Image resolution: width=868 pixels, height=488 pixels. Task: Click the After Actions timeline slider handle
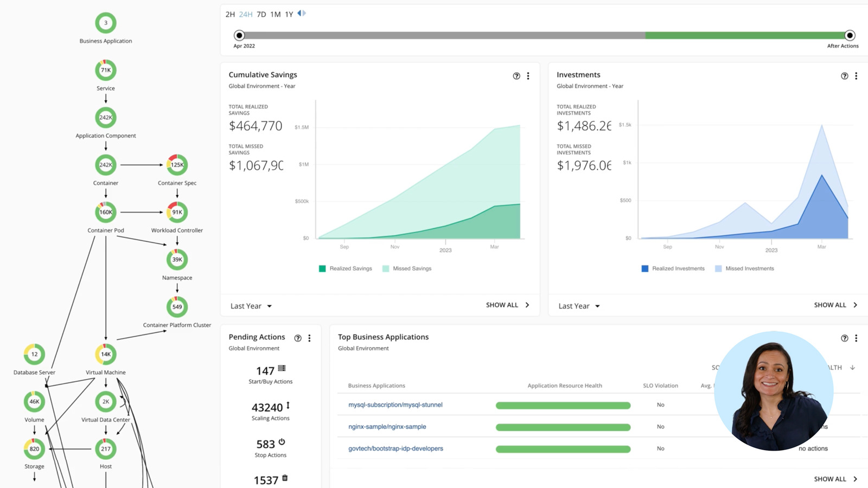point(850,35)
